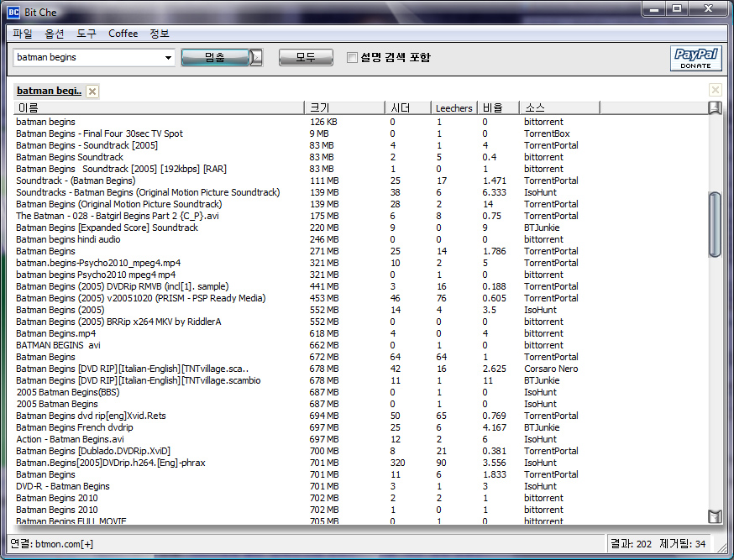This screenshot has width=734, height=560.
Task: Click the 320 seeders cell
Action: pos(397,463)
